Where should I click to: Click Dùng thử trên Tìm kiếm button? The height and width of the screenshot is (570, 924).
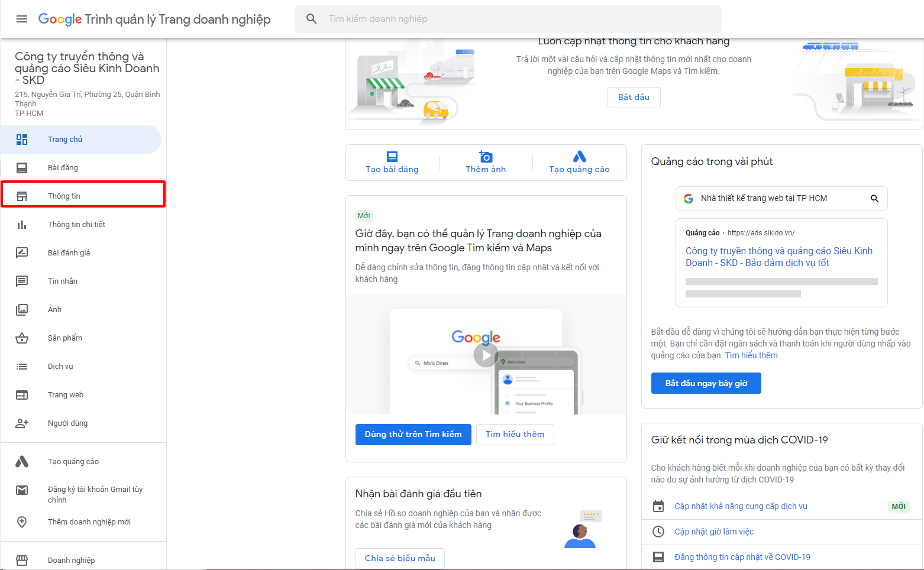413,435
